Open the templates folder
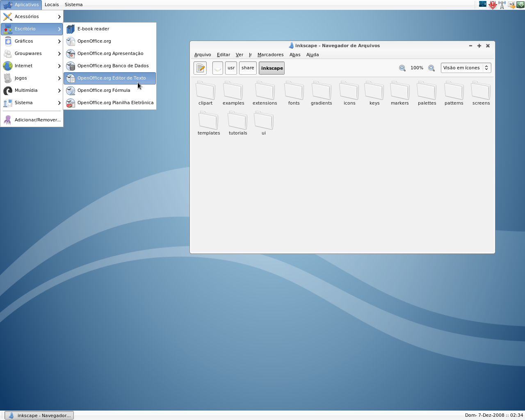The width and height of the screenshot is (525, 420). click(x=209, y=123)
